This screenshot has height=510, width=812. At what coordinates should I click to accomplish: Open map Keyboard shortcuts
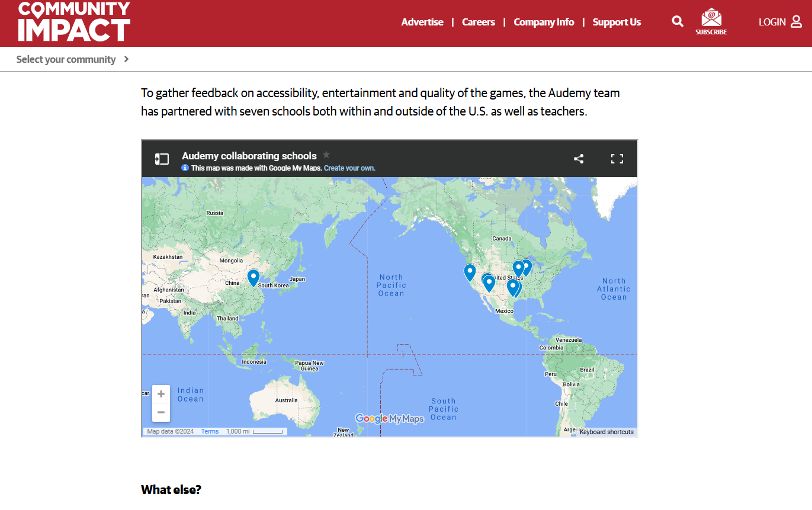pyautogui.click(x=606, y=432)
